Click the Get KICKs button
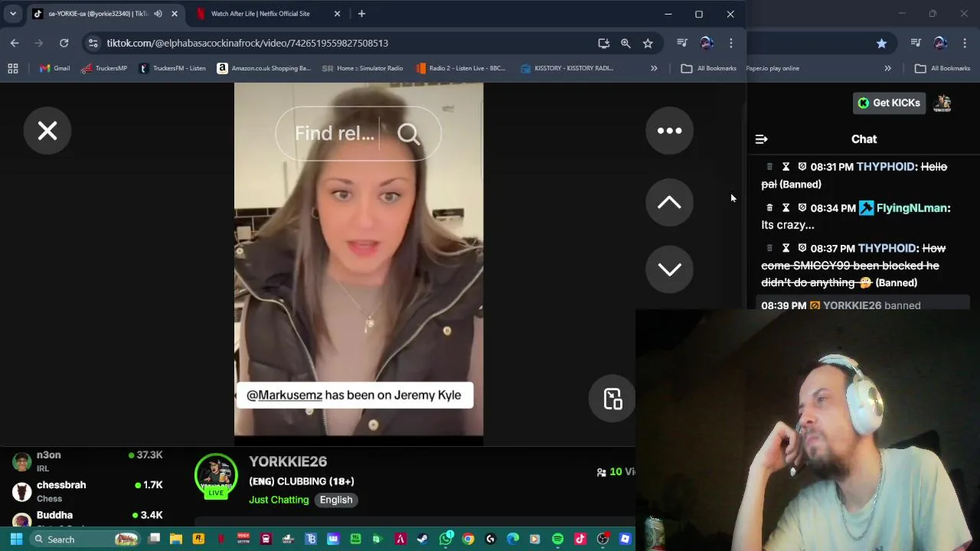This screenshot has width=980, height=551. [x=889, y=103]
